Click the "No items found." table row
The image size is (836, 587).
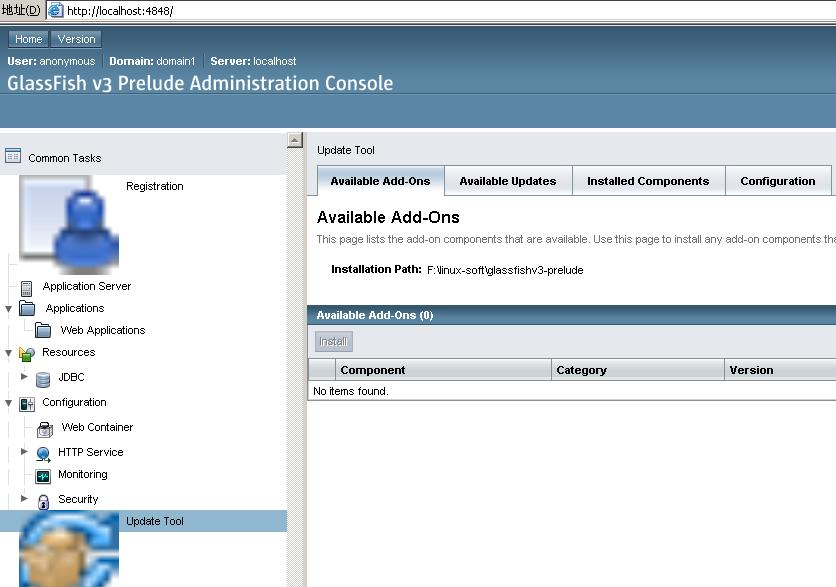[572, 391]
